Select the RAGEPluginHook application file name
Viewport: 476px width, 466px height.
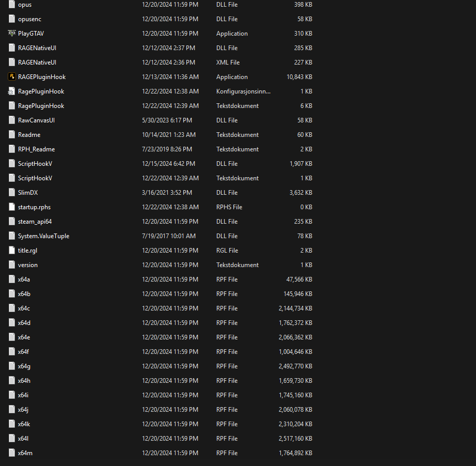(x=42, y=77)
